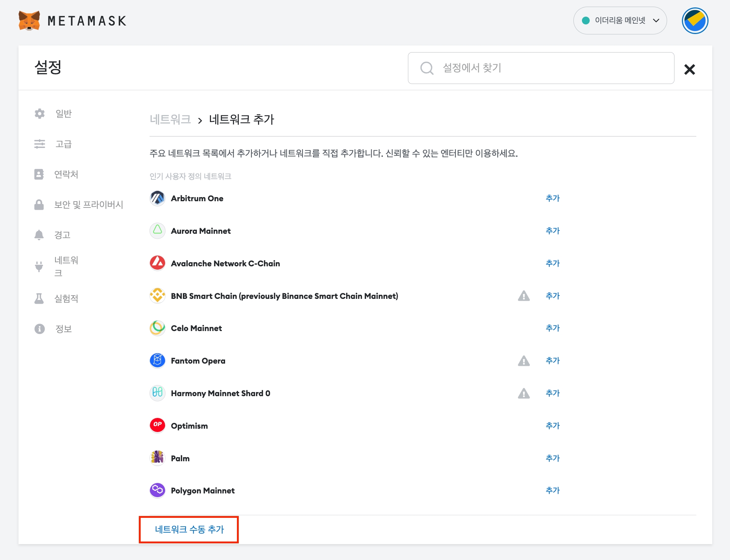Open the 보안 및 프라이버시 settings tab

click(88, 205)
